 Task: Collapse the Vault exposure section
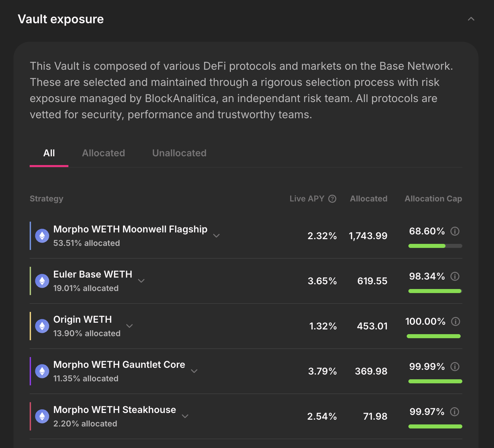tap(471, 19)
